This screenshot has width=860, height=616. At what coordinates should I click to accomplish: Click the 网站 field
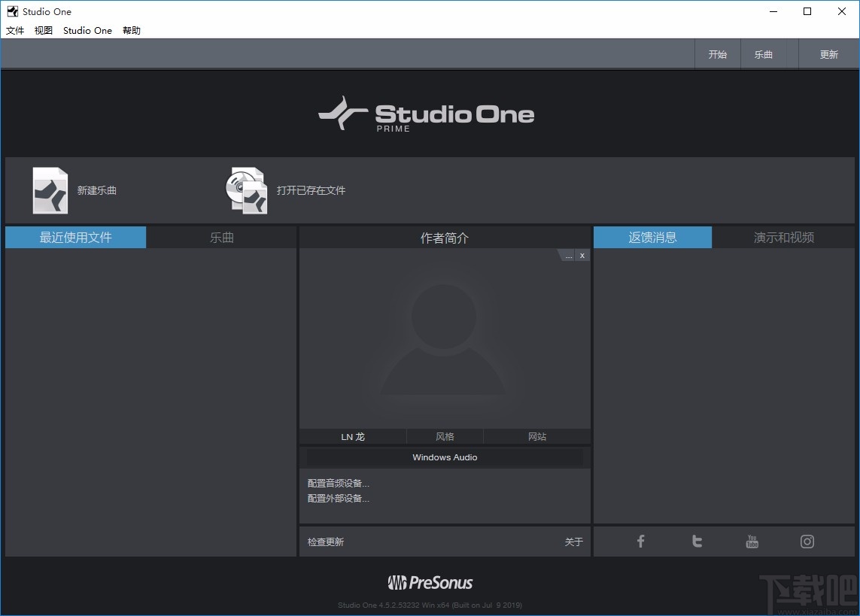pyautogui.click(x=537, y=437)
